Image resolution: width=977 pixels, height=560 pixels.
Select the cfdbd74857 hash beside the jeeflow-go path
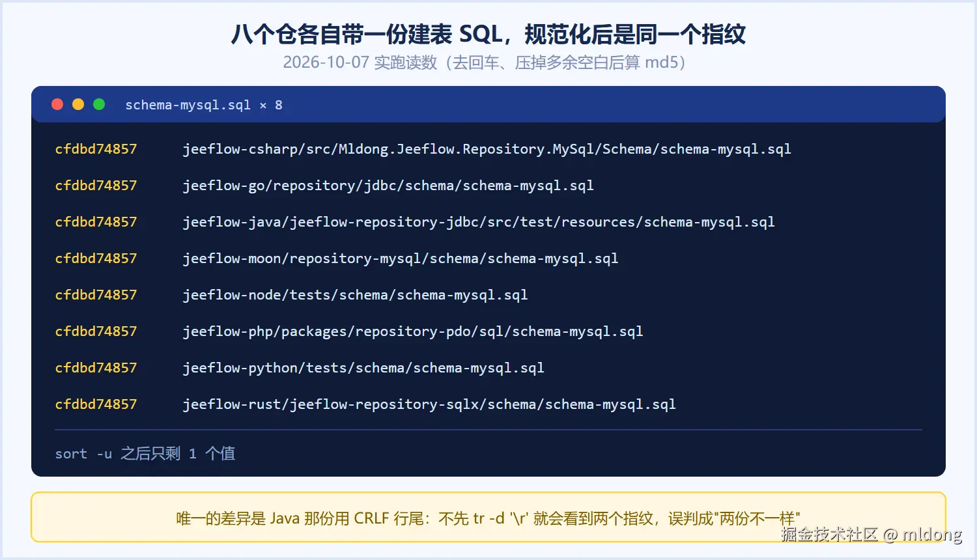coord(96,186)
